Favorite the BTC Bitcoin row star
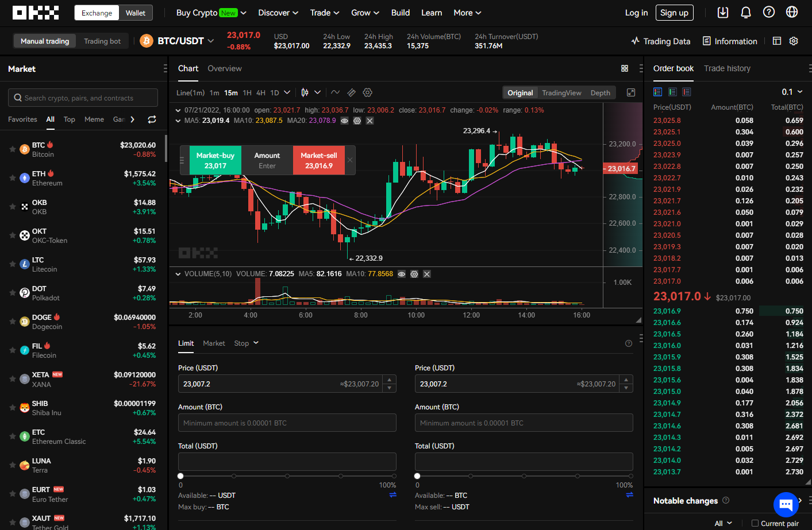812x530 pixels. click(x=13, y=149)
